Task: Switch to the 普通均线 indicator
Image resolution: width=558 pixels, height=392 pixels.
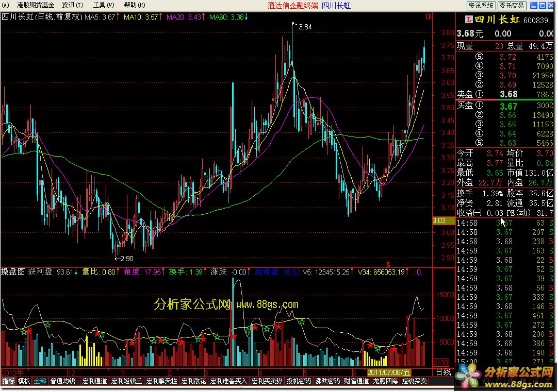Action: click(64, 381)
